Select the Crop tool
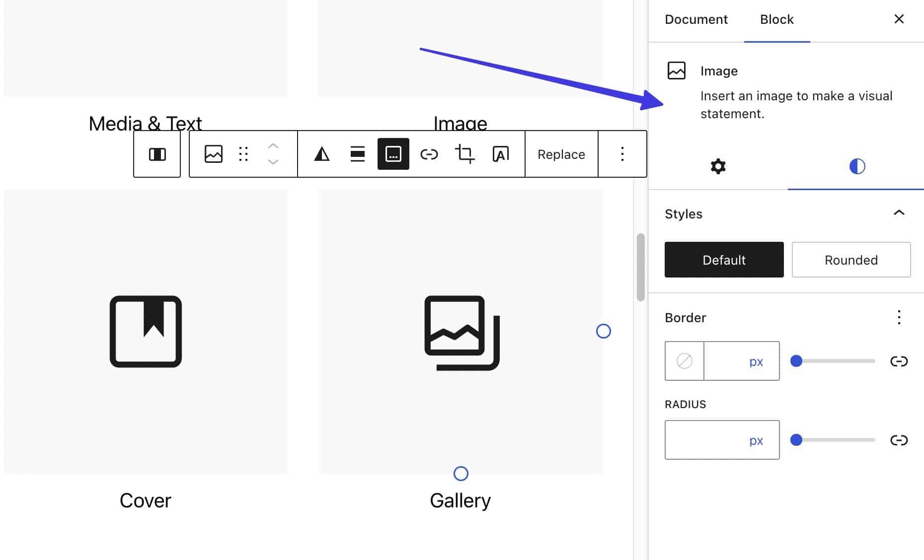The height and width of the screenshot is (560, 924). (x=464, y=154)
